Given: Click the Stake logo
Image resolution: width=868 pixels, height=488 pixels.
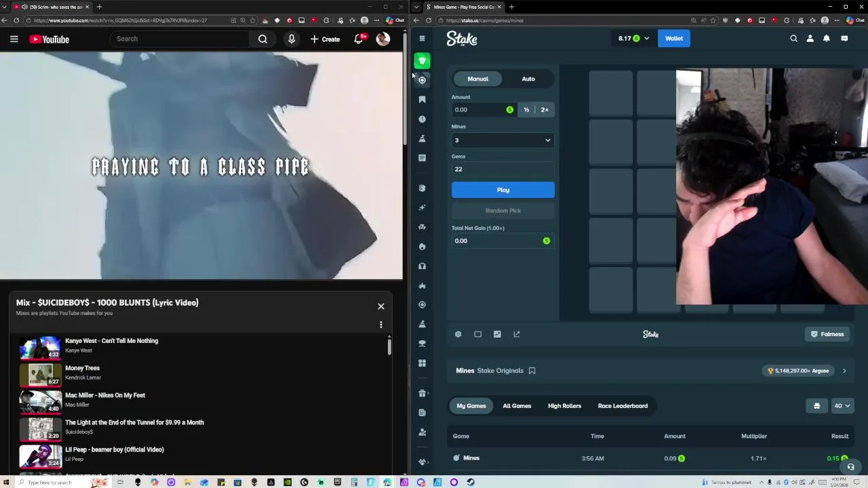Looking at the screenshot, I should (462, 39).
